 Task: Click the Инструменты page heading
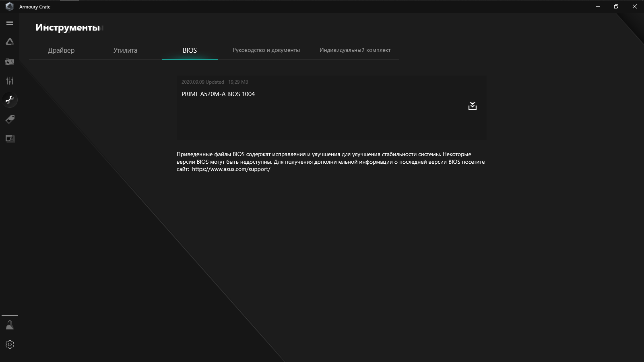click(68, 27)
